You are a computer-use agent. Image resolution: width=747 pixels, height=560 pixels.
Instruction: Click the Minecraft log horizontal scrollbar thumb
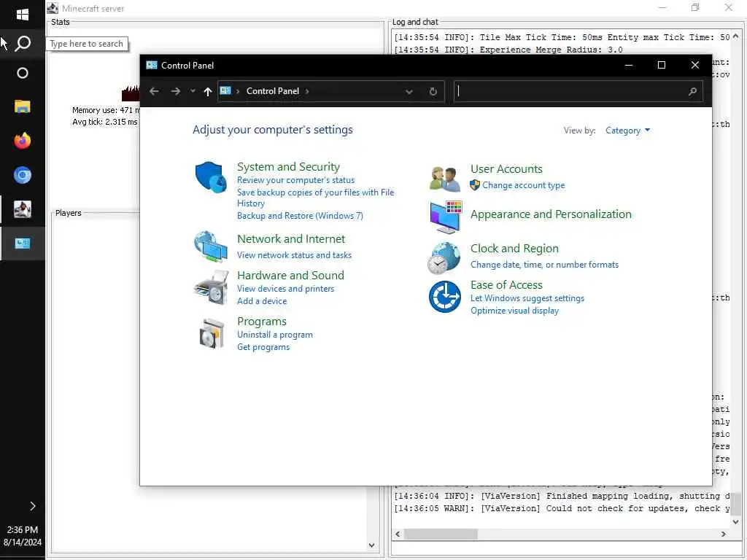[x=441, y=534]
